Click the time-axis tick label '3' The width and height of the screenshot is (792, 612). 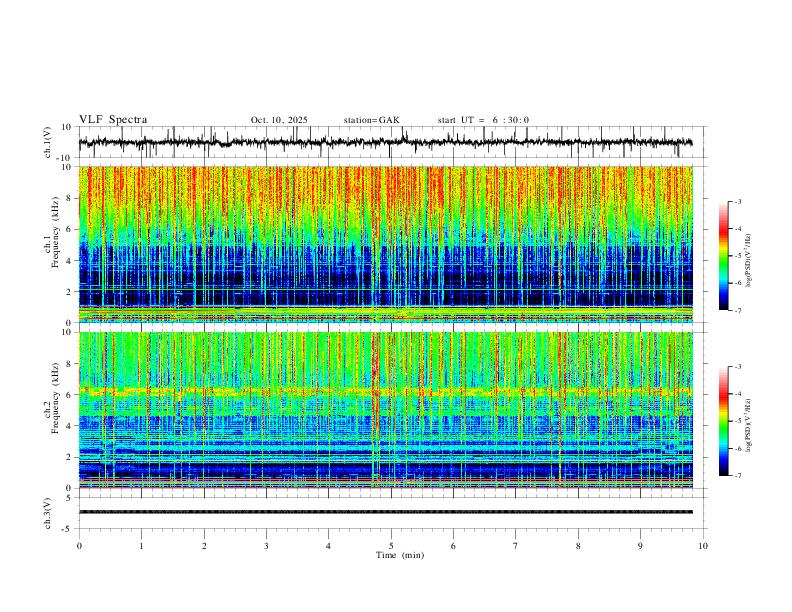coord(266,546)
